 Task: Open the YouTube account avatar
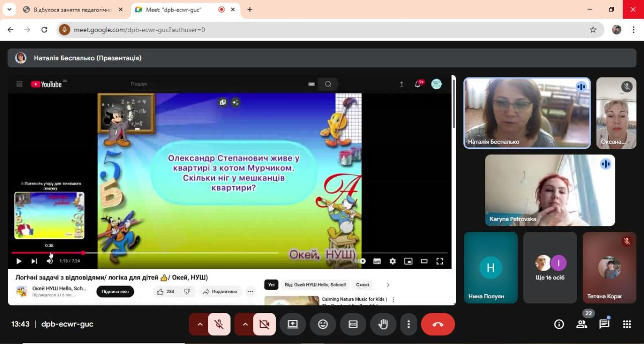[x=437, y=84]
